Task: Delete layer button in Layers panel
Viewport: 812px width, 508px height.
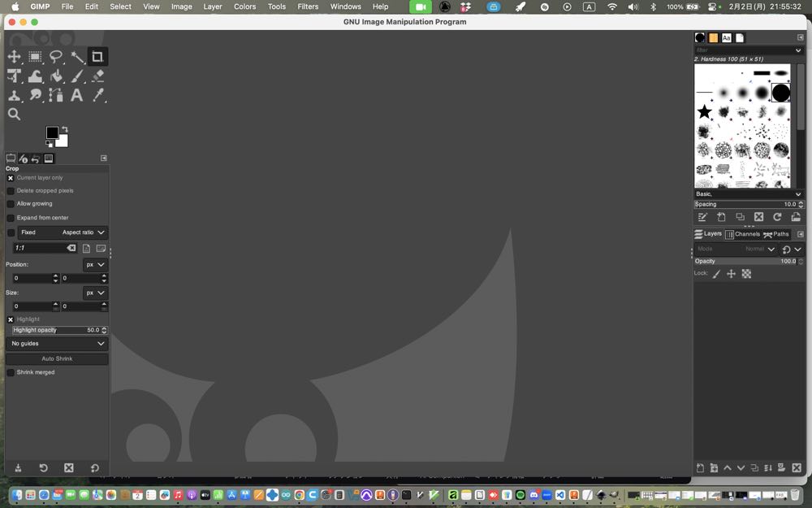Action: (797, 468)
